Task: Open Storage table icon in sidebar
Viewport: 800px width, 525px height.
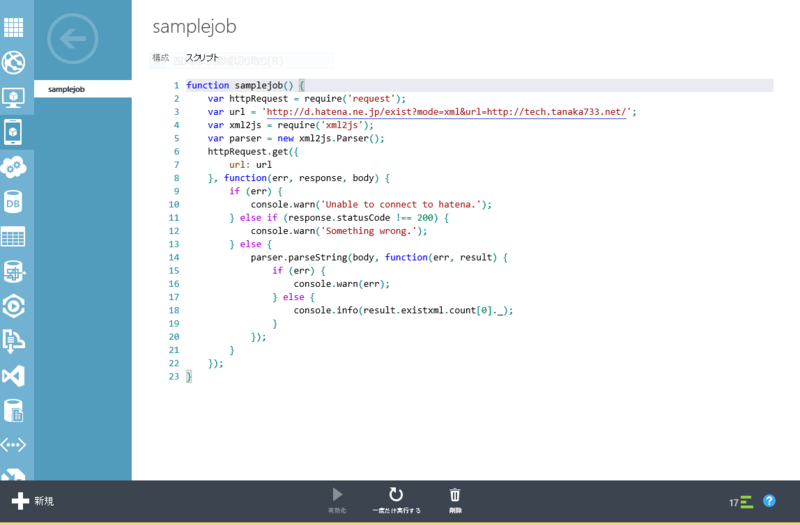Action: click(x=13, y=237)
